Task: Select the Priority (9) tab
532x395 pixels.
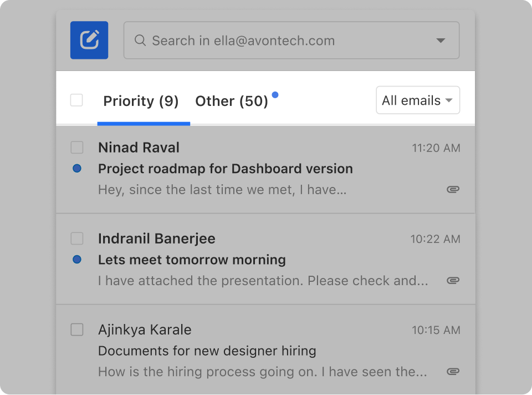Action: (x=141, y=101)
